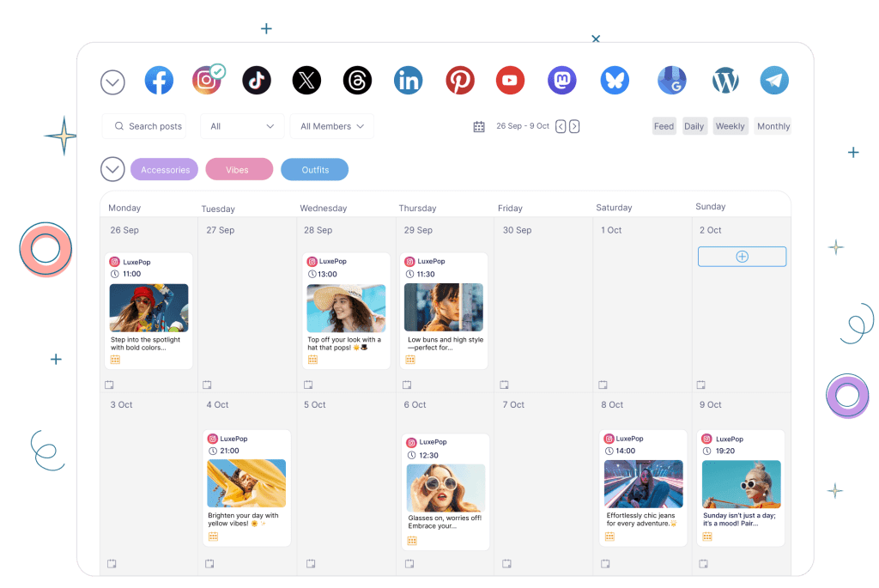Add a post on 2 Oct

point(742,256)
